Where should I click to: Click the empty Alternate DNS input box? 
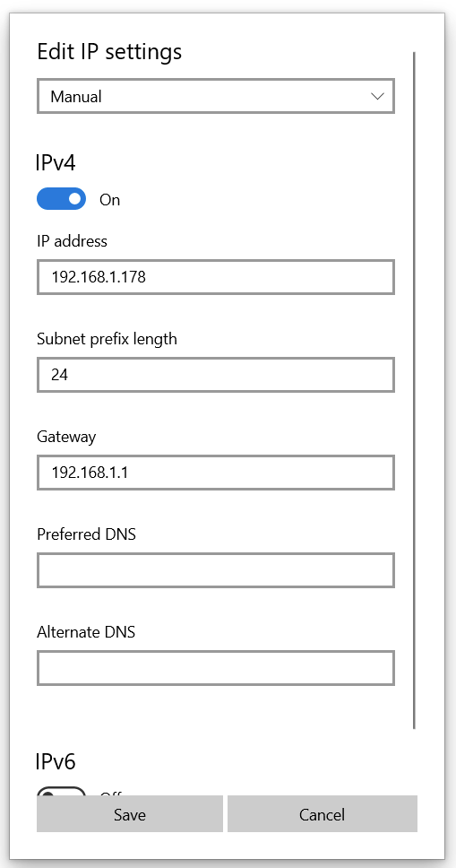(216, 668)
